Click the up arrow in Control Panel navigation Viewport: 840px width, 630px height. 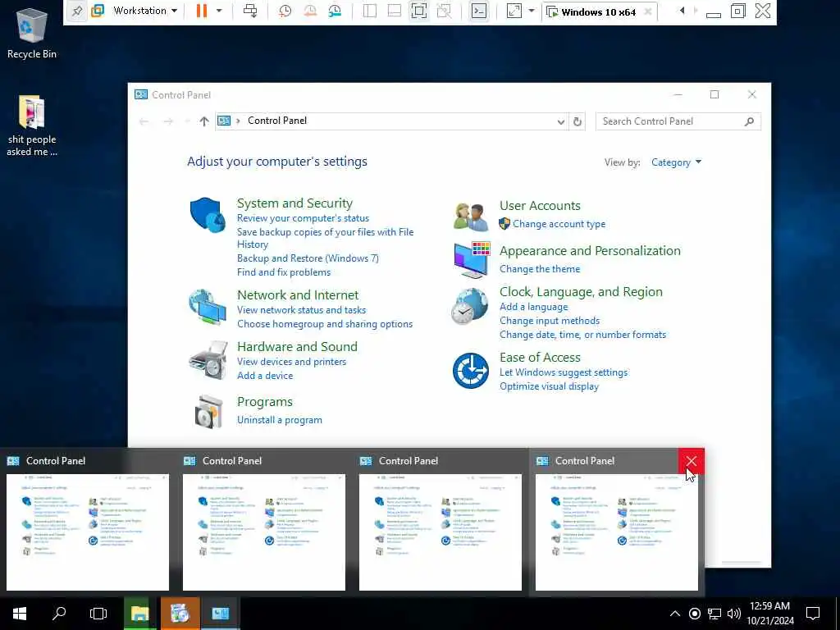[x=204, y=121]
